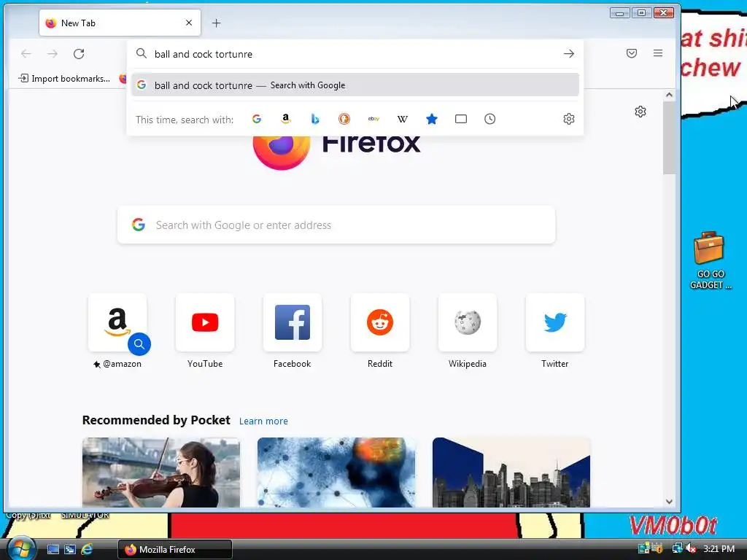
Task: Click Switch Between Windows in quick launch
Action: point(70,550)
